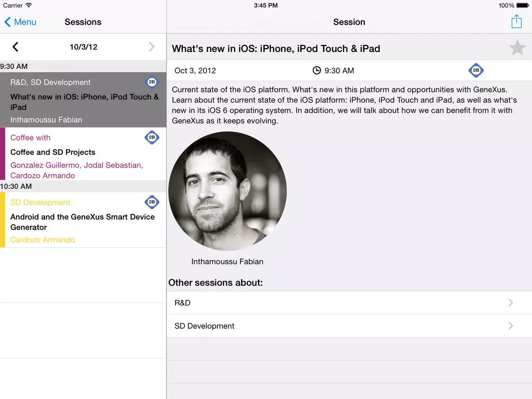532x399 pixels.
Task: Tap the 2B badge on Coffee with row
Action: point(152,137)
